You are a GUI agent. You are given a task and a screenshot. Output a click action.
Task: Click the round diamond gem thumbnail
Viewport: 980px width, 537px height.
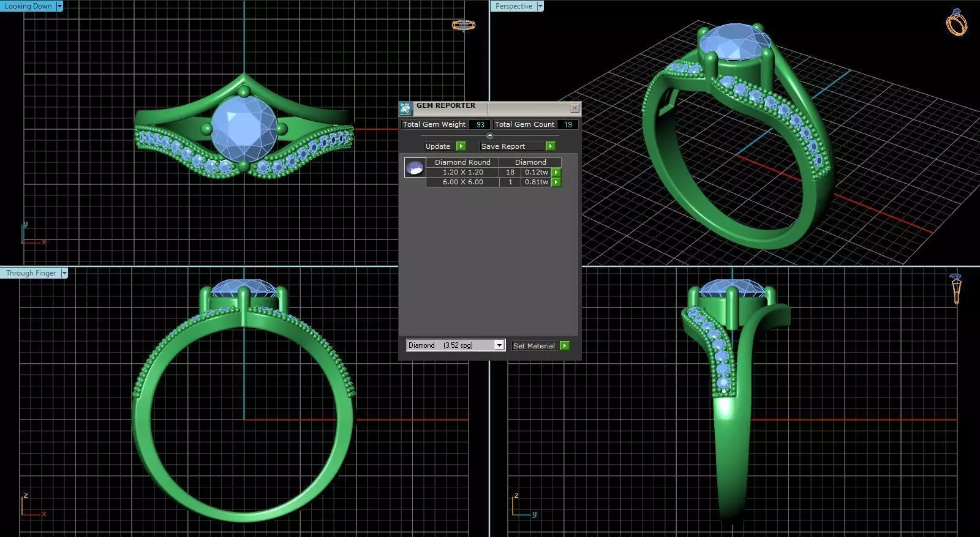(x=415, y=168)
